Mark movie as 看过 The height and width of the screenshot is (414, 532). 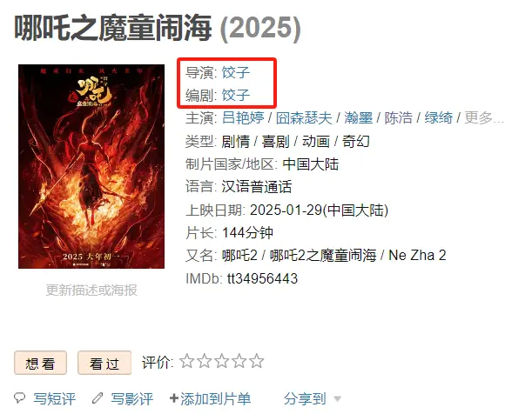click(104, 363)
